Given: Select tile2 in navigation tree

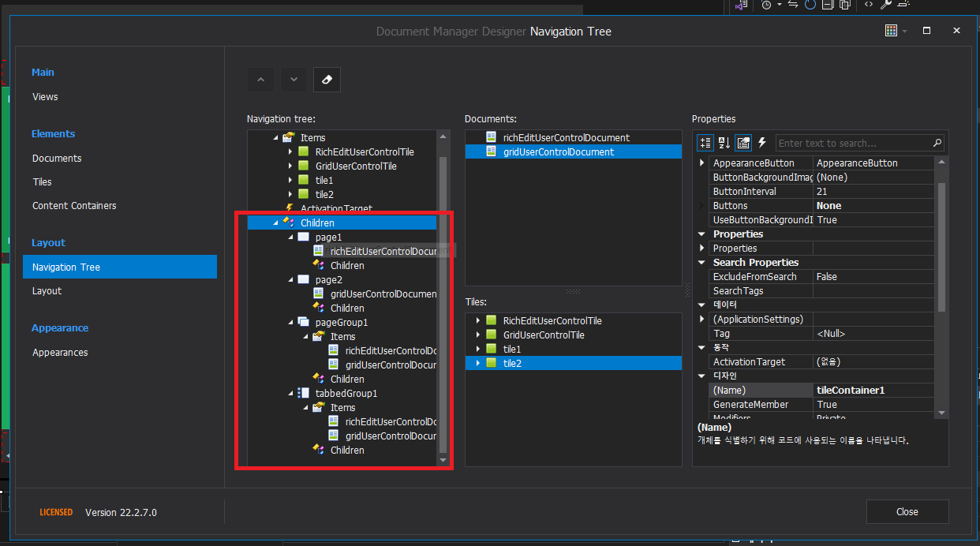Looking at the screenshot, I should pyautogui.click(x=324, y=194).
